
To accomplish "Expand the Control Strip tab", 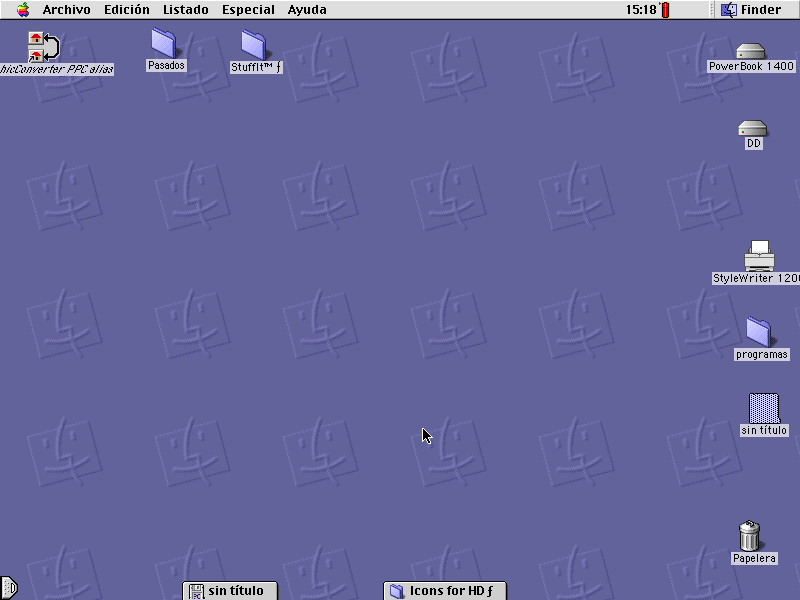I will (x=9, y=588).
